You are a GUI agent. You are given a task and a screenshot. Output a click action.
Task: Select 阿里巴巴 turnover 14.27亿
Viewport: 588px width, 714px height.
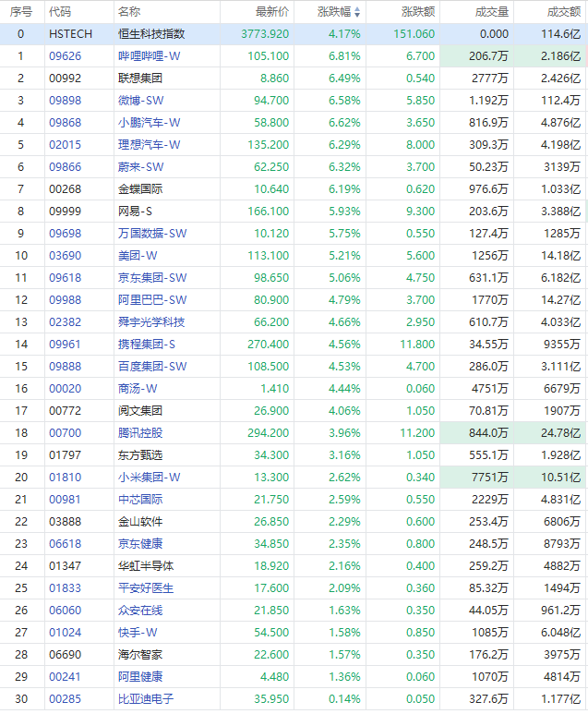pos(560,299)
